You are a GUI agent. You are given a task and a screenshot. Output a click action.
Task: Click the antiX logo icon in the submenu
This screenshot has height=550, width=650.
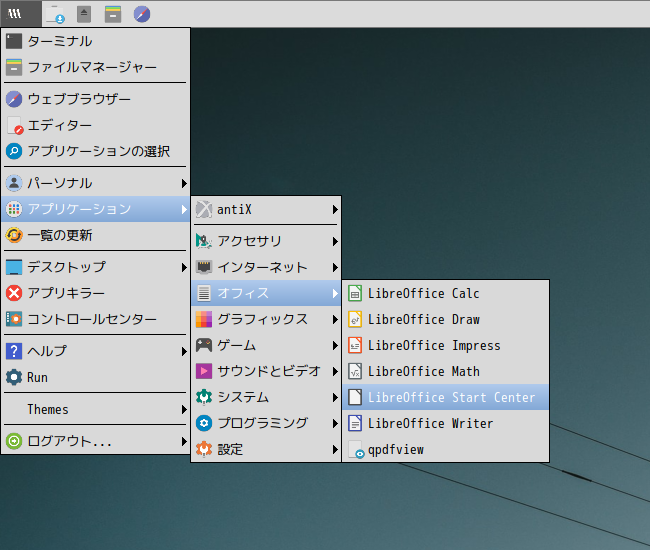tap(204, 209)
